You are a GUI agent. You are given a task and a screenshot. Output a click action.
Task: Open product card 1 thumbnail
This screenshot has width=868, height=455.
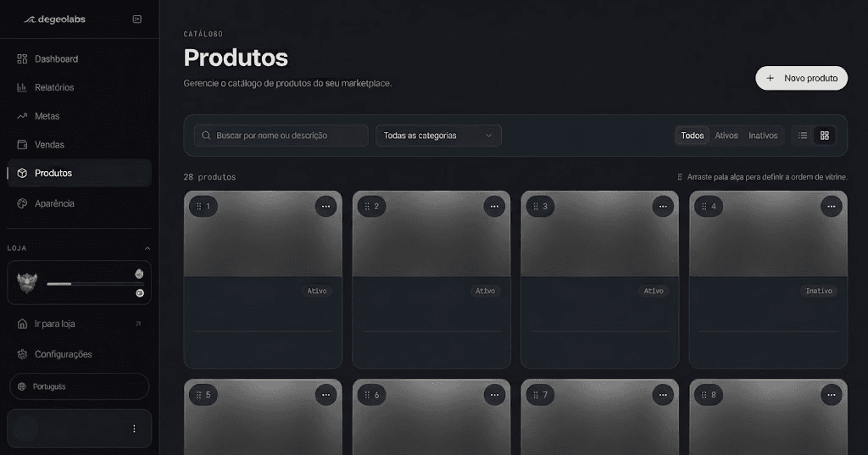tap(263, 234)
